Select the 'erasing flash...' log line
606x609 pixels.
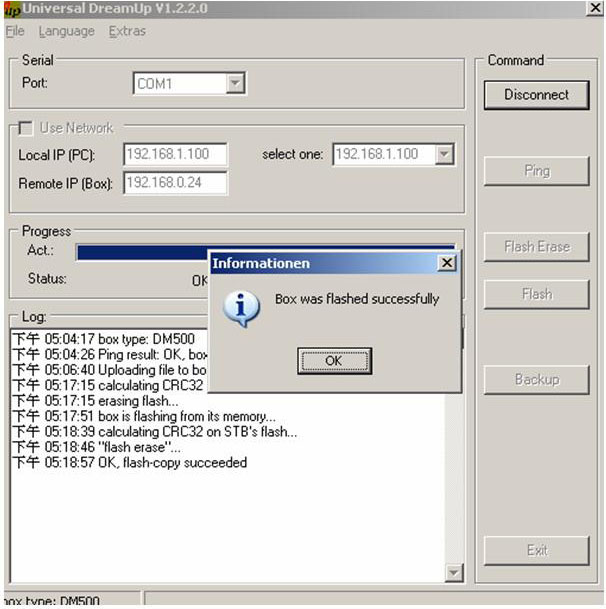coord(96,401)
